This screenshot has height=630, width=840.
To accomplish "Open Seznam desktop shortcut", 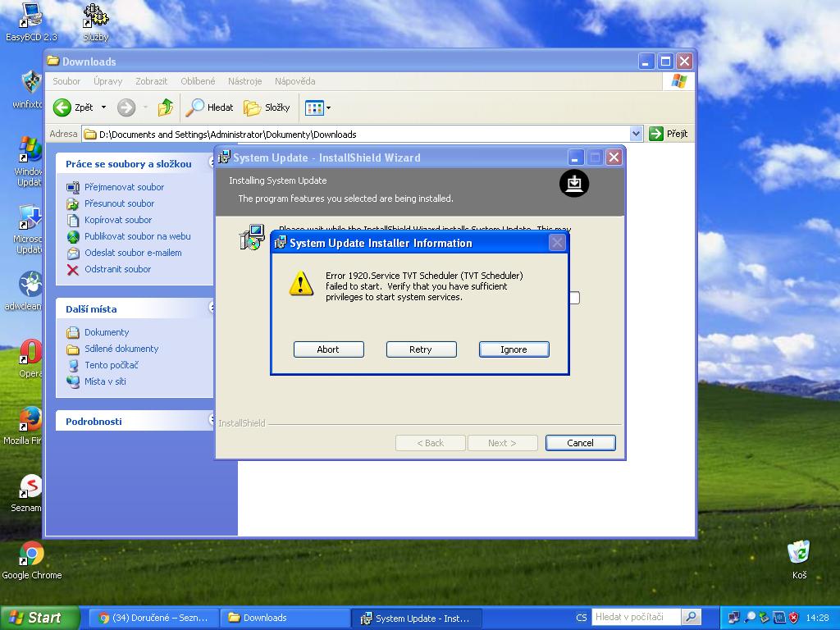I will (28, 493).
